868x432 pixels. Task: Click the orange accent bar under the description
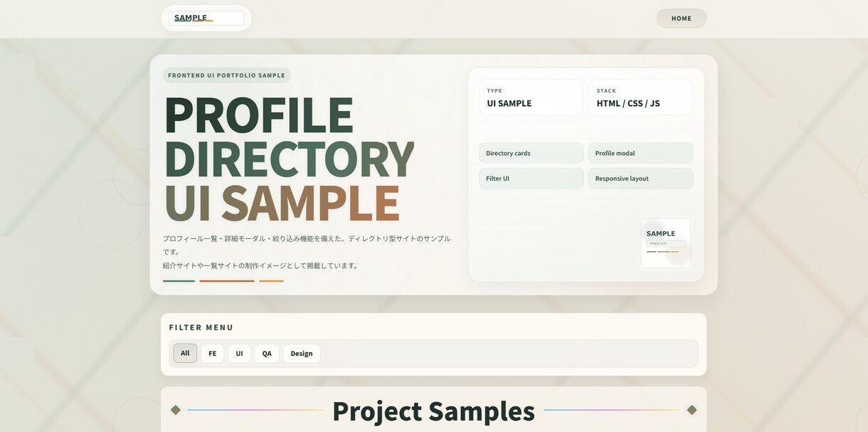coord(226,280)
